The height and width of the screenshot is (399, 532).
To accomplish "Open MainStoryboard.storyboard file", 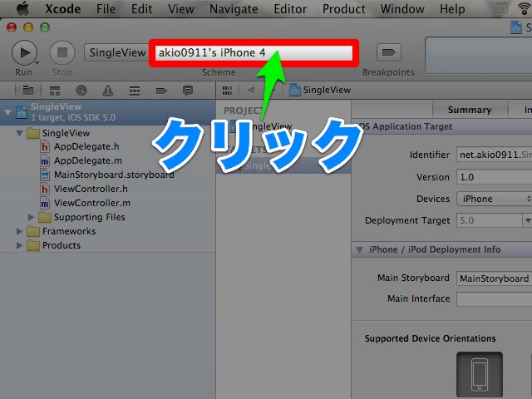I will pos(114,175).
